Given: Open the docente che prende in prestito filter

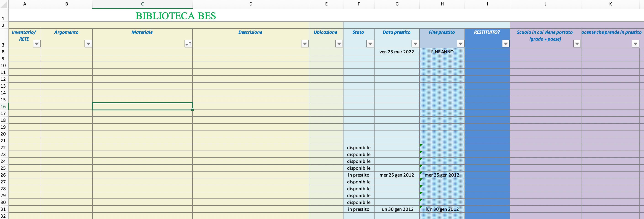Looking at the screenshot, I should 636,44.
